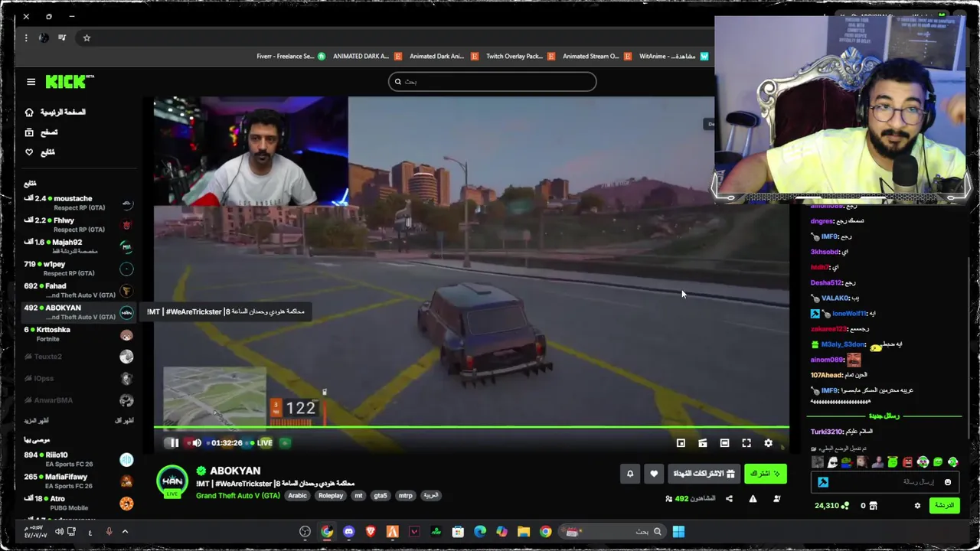
Task: Open the channel shop icon
Action: coord(873,506)
